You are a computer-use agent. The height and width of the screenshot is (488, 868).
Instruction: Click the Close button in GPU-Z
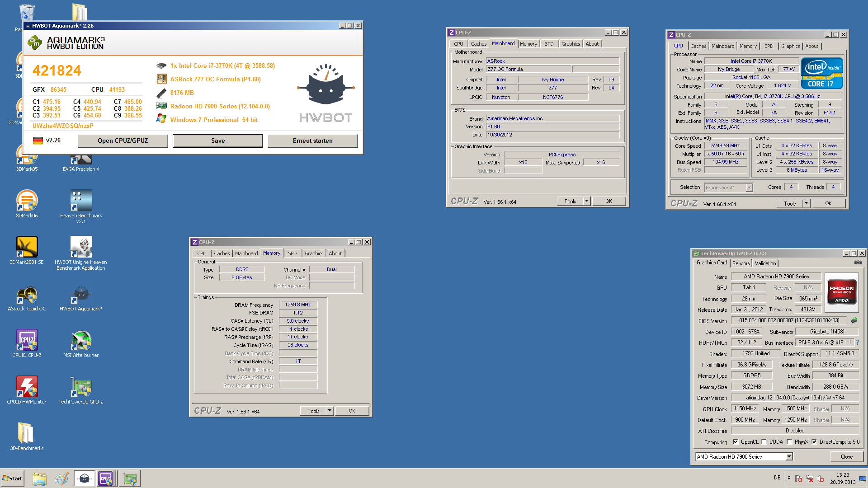pyautogui.click(x=846, y=457)
